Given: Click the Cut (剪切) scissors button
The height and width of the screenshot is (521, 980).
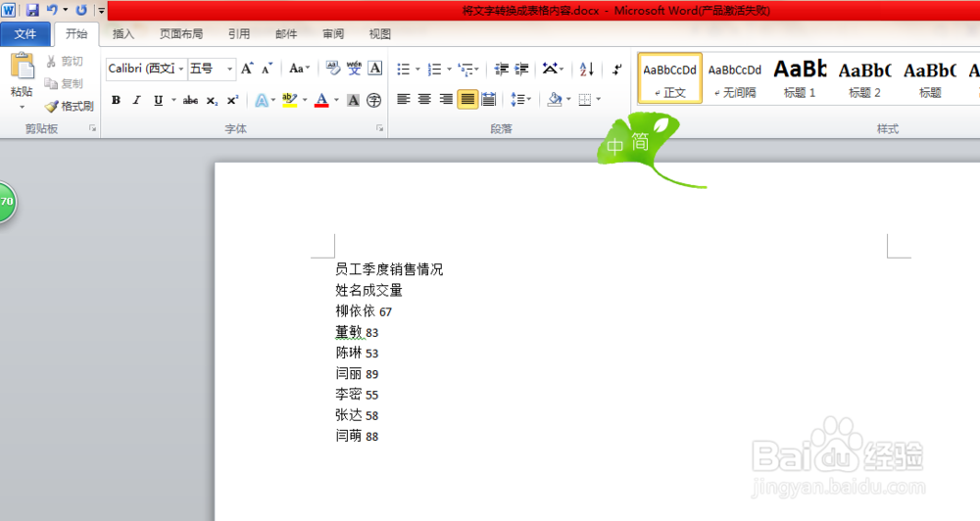Looking at the screenshot, I should (65, 62).
